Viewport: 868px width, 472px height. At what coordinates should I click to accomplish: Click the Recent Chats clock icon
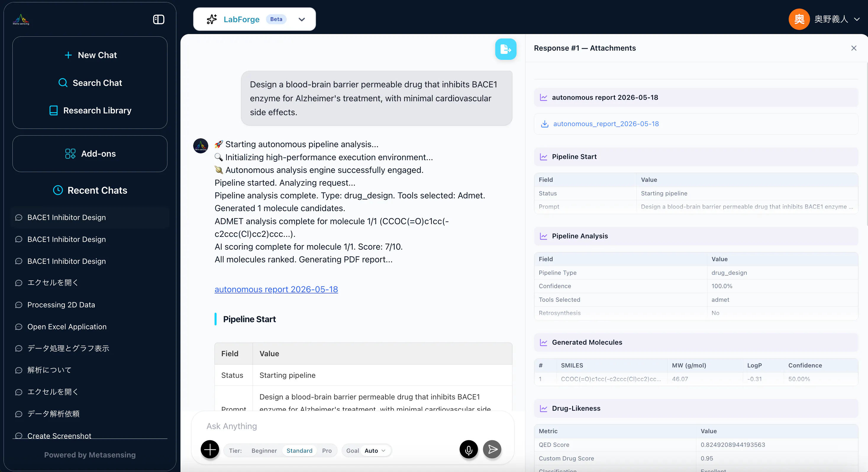pos(58,190)
